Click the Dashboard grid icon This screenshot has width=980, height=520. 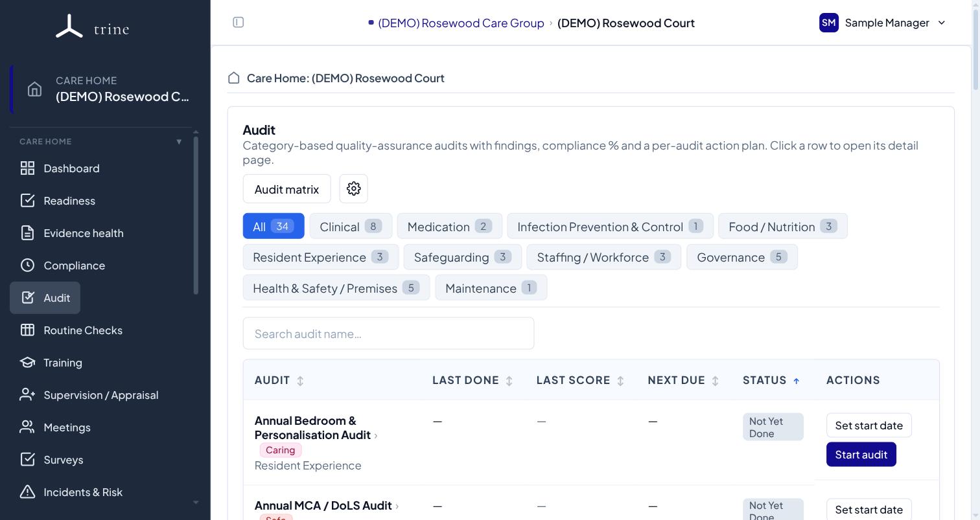(27, 168)
